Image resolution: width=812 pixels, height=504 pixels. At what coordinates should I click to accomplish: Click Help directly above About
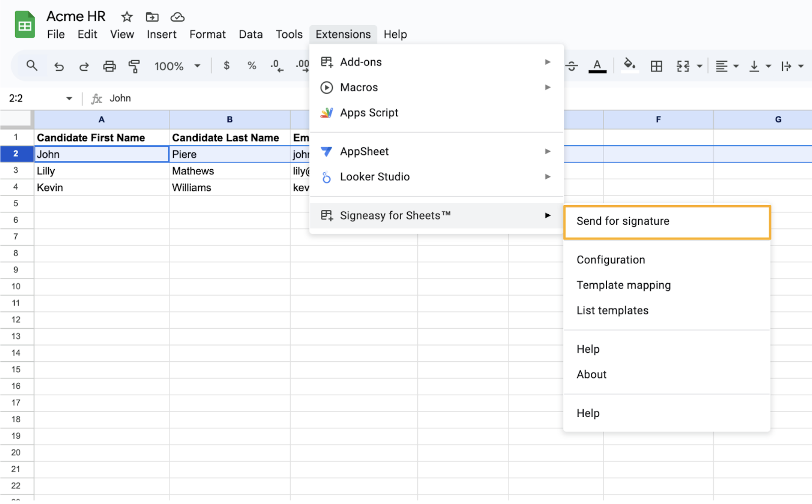pyautogui.click(x=667, y=349)
